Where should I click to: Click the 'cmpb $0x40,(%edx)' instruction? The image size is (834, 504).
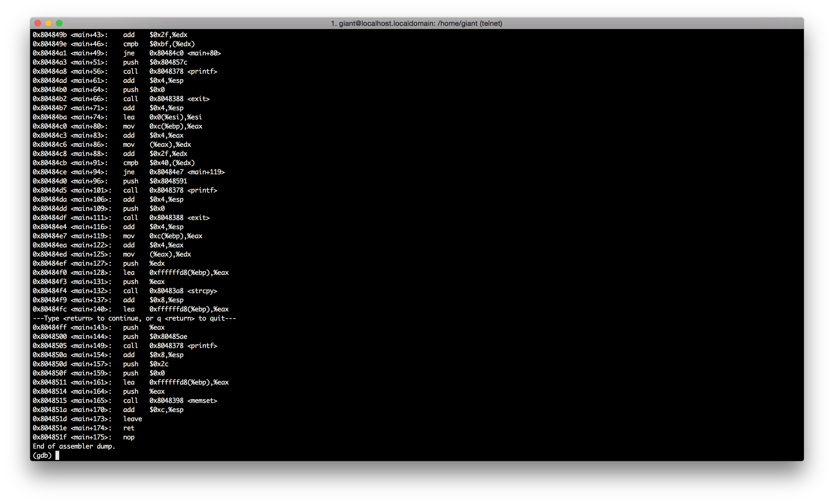click(158, 163)
